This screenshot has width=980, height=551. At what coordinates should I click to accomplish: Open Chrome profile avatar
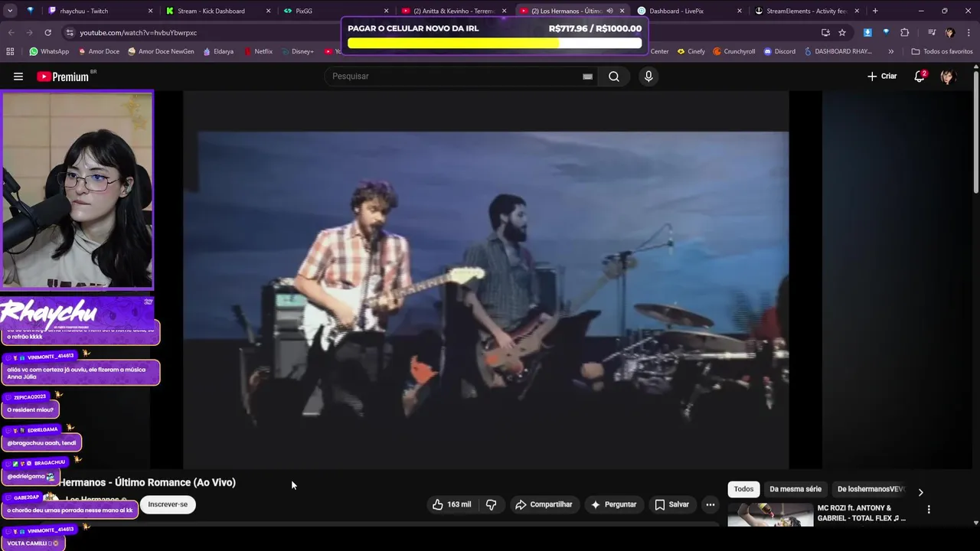(949, 33)
